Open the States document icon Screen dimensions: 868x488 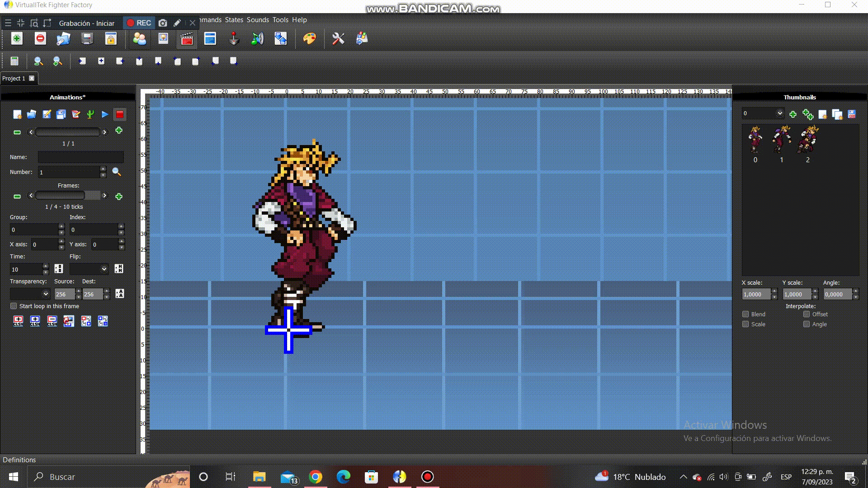point(210,39)
